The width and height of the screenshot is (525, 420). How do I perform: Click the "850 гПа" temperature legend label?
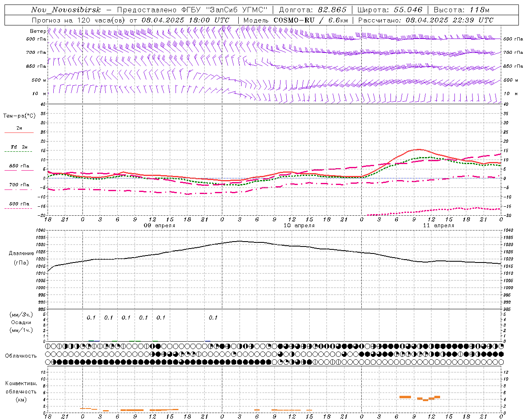(x=19, y=166)
